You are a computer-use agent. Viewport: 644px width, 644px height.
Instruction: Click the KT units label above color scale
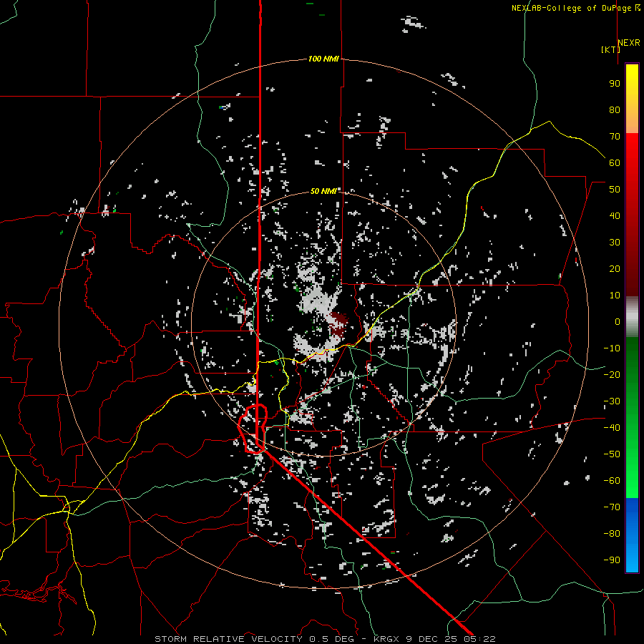[610, 49]
